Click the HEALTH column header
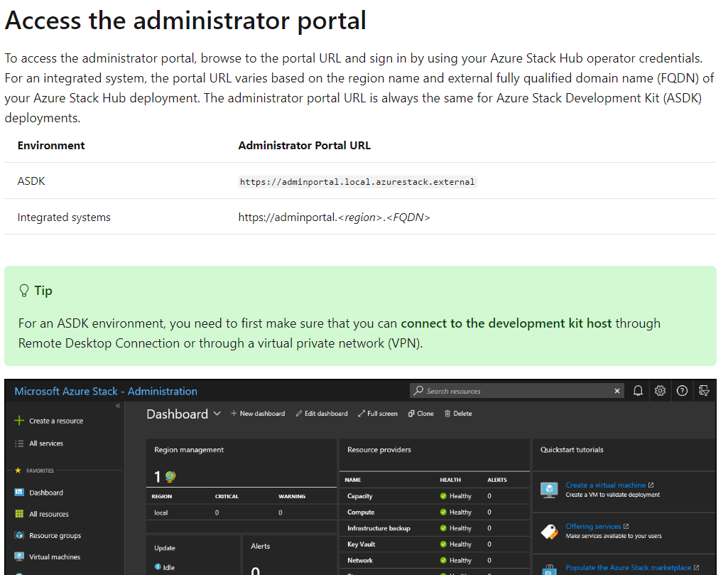728x575 pixels. [x=450, y=480]
